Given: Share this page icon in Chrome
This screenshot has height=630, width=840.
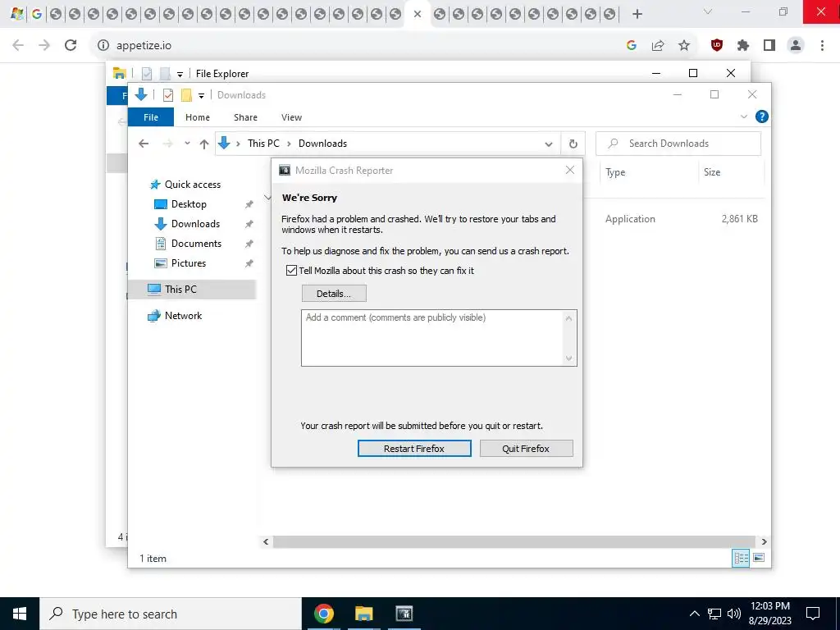Looking at the screenshot, I should 657,46.
